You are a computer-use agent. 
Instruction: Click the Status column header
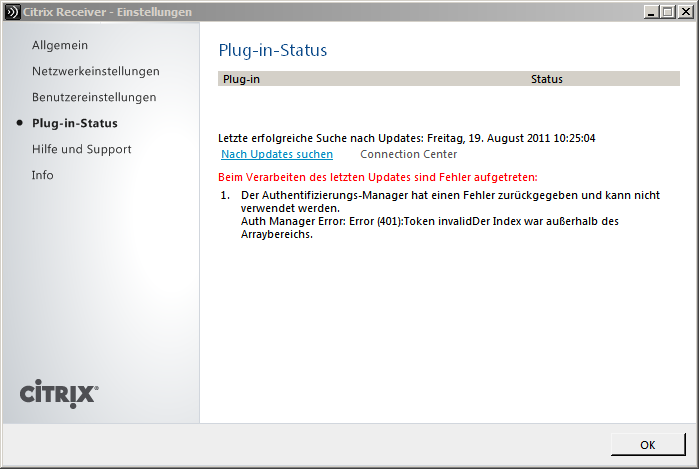click(x=547, y=79)
